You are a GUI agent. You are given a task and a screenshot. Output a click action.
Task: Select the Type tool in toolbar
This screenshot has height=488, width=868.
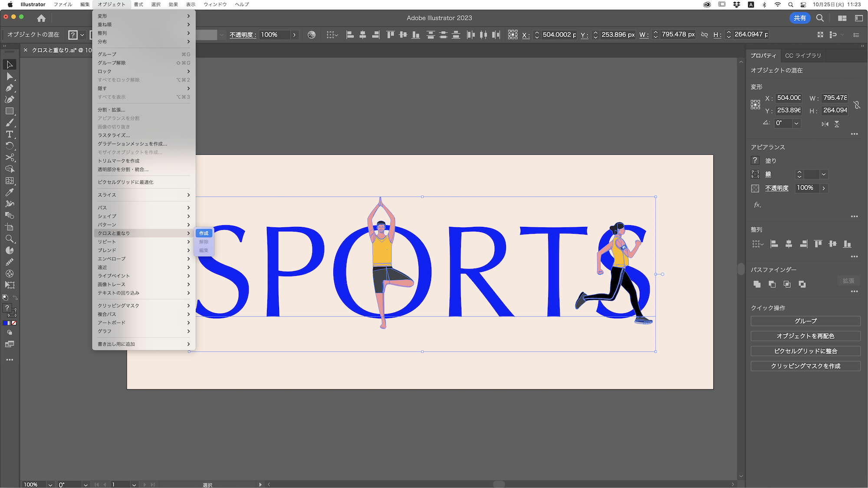tap(10, 134)
